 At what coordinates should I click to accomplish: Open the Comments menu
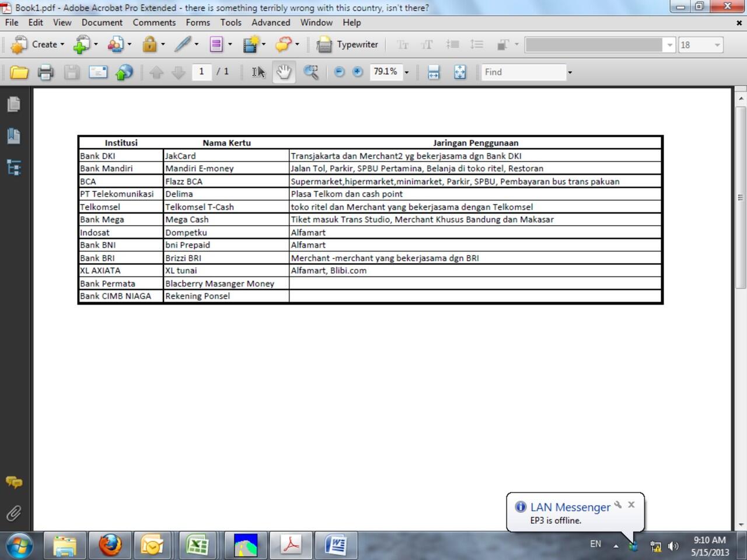154,22
